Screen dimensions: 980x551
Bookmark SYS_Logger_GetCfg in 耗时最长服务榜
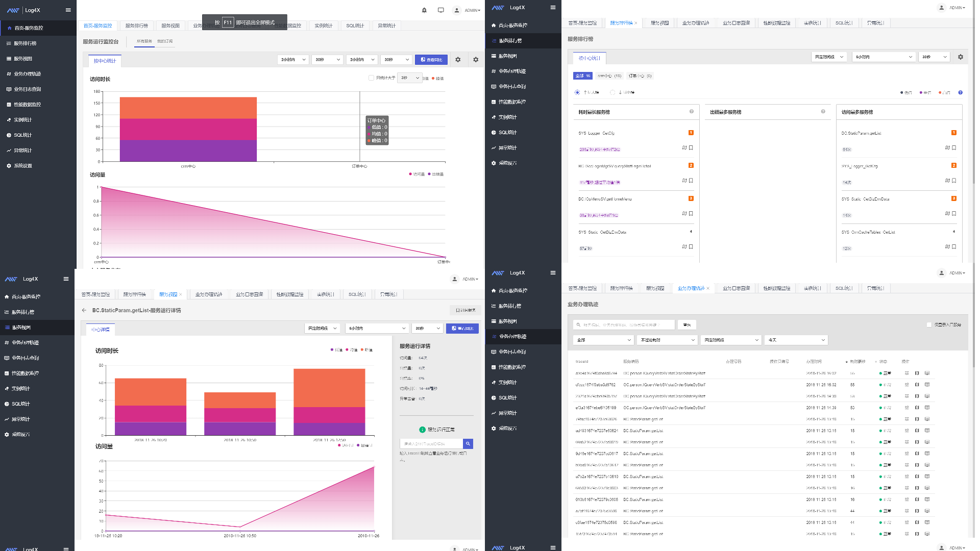point(691,148)
